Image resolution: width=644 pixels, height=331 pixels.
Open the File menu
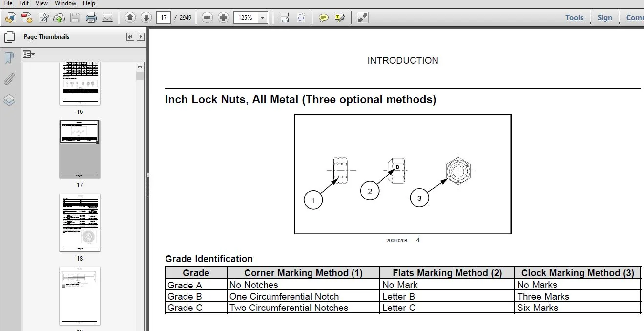[8, 3]
